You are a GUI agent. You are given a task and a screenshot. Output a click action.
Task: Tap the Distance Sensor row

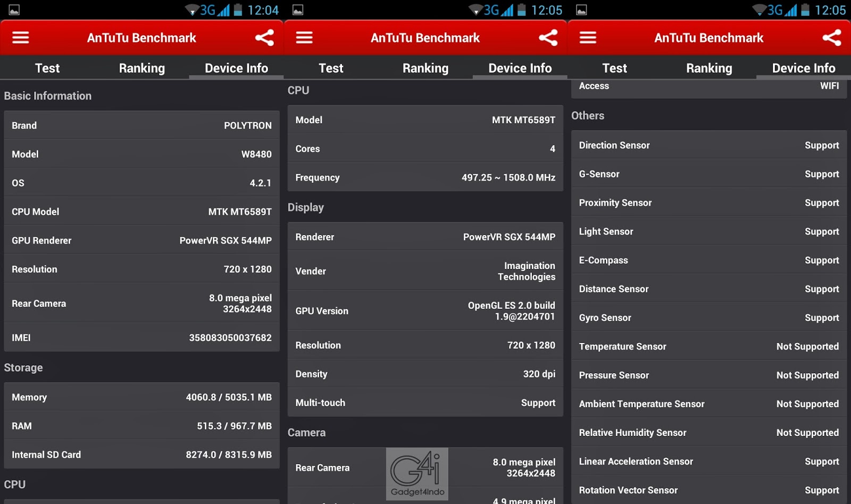coord(709,289)
